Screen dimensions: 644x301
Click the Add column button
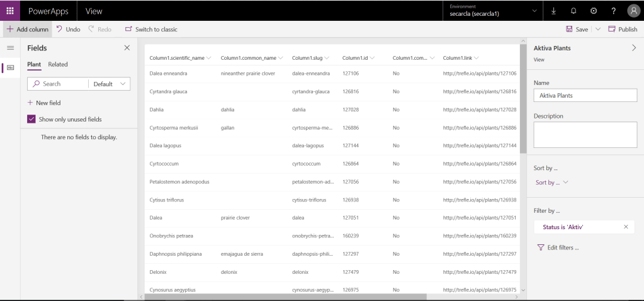(x=26, y=30)
